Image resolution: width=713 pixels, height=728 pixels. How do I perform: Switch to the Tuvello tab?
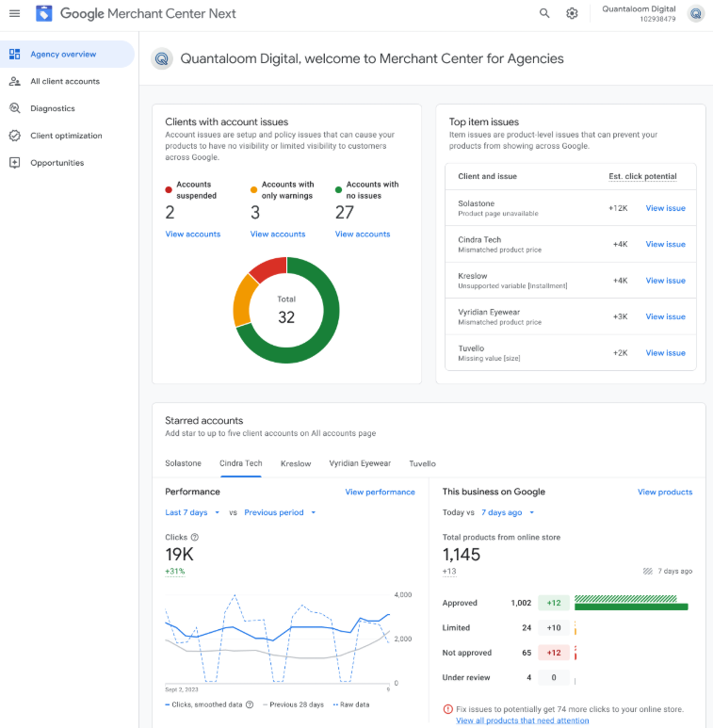[422, 463]
